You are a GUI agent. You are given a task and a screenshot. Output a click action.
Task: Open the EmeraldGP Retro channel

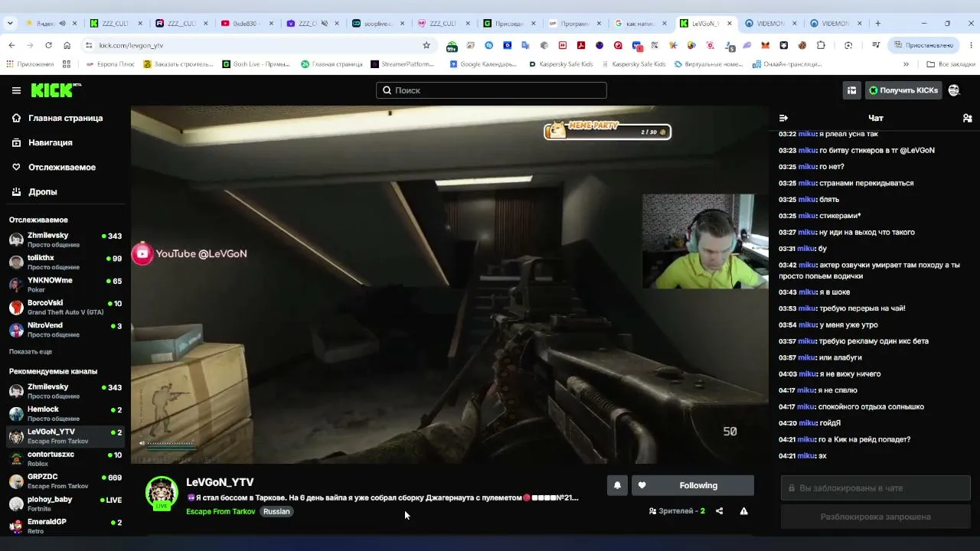point(65,526)
